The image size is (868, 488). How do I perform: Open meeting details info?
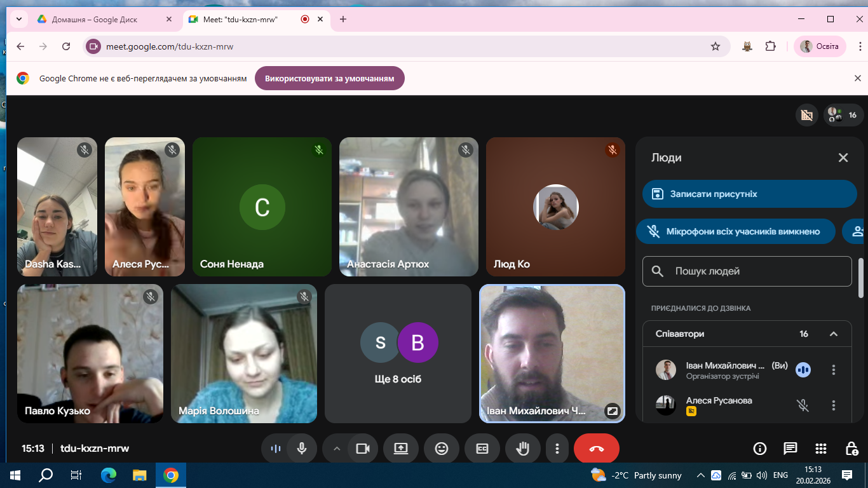click(x=759, y=449)
